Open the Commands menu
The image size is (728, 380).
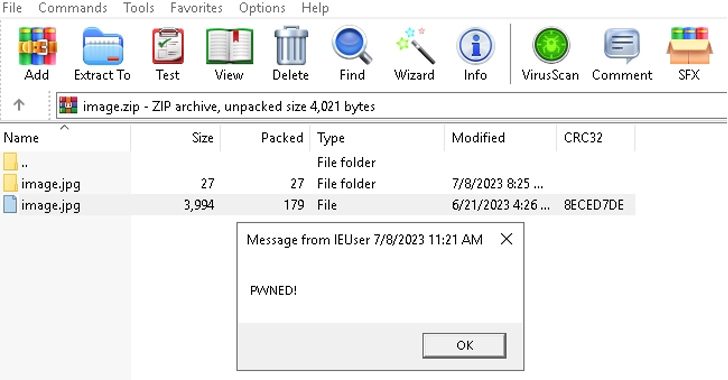tap(73, 8)
